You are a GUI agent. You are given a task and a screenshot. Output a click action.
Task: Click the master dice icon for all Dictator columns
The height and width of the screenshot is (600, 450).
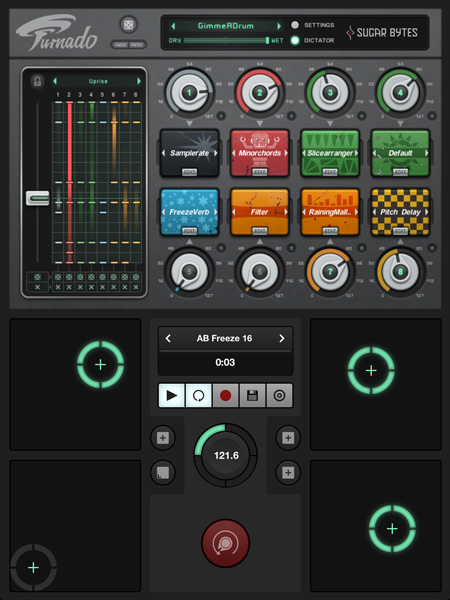[x=38, y=277]
